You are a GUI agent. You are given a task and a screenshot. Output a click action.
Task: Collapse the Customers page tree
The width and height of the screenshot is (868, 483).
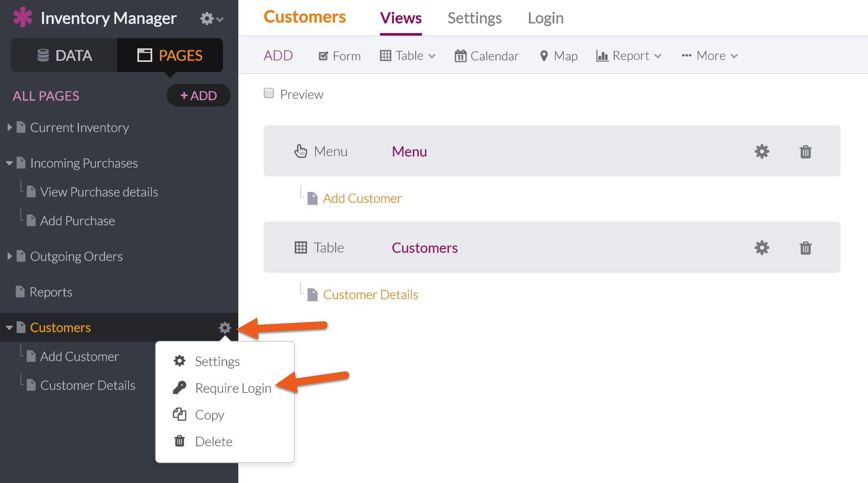[x=9, y=328]
